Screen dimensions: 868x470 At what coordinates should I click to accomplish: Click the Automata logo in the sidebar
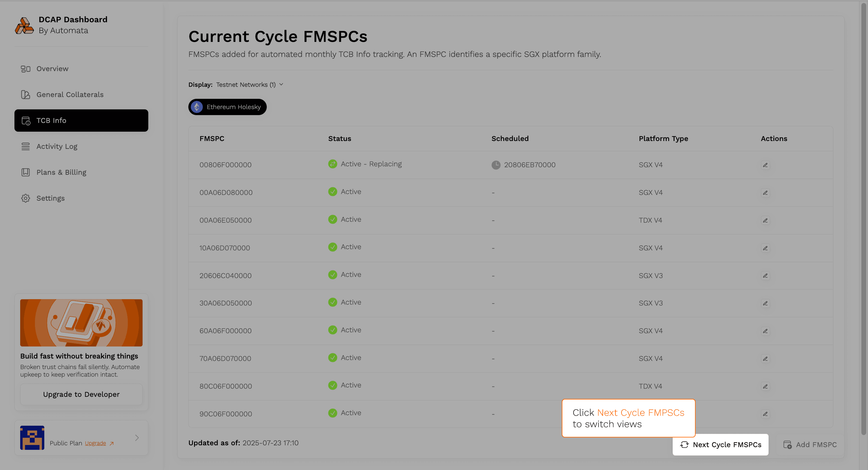[x=24, y=25]
